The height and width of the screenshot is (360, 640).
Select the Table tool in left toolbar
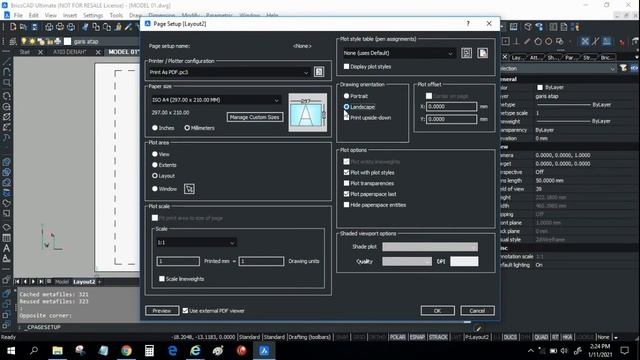click(x=7, y=238)
